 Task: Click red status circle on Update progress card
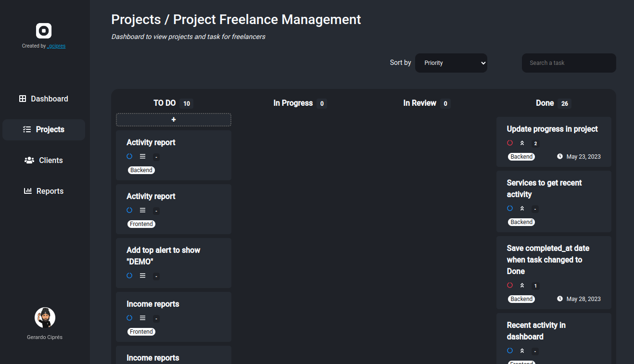[x=510, y=143]
